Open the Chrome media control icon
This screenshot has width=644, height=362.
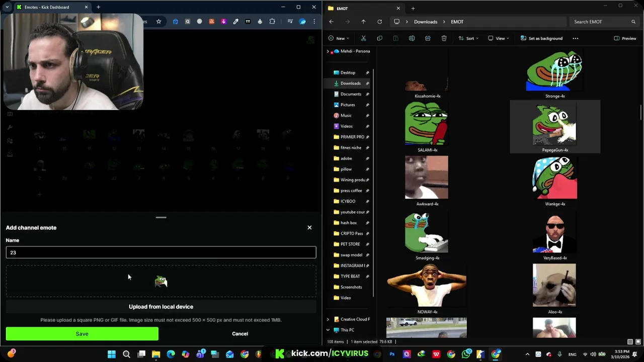(x=290, y=22)
